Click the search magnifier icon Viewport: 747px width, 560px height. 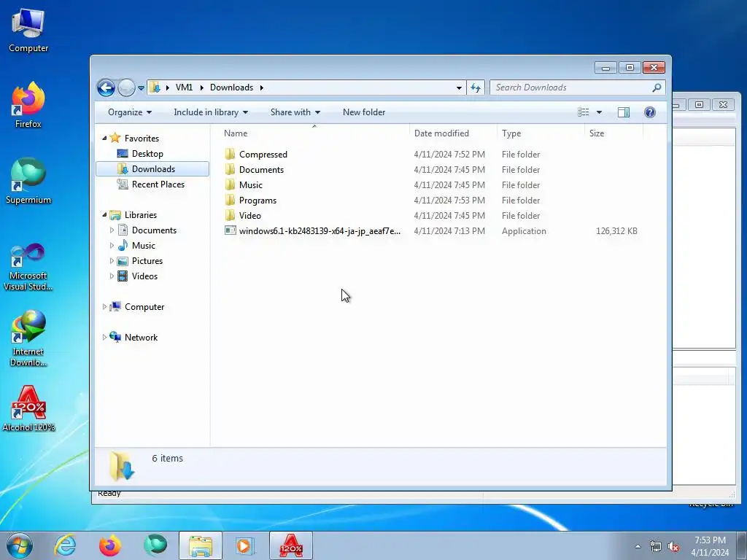[x=657, y=87]
